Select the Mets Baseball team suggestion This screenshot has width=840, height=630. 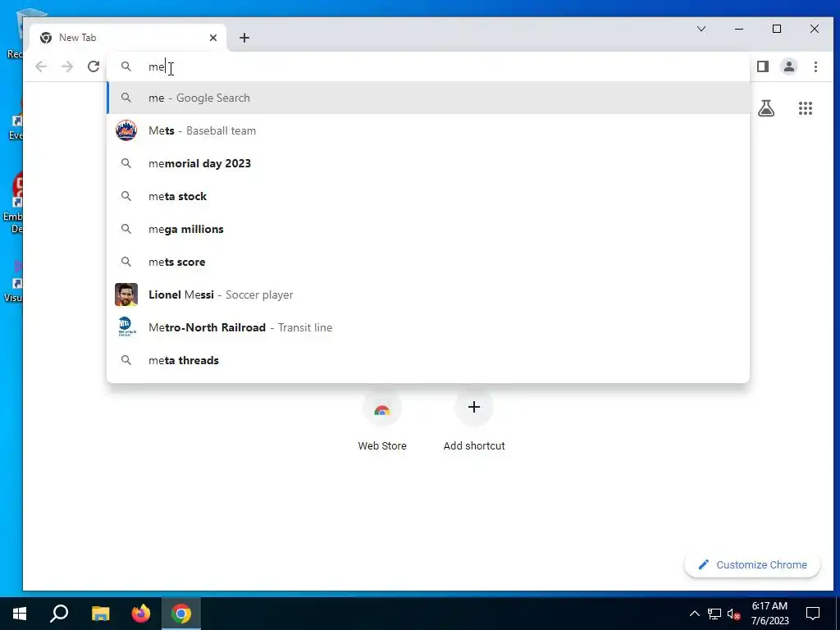click(x=428, y=130)
